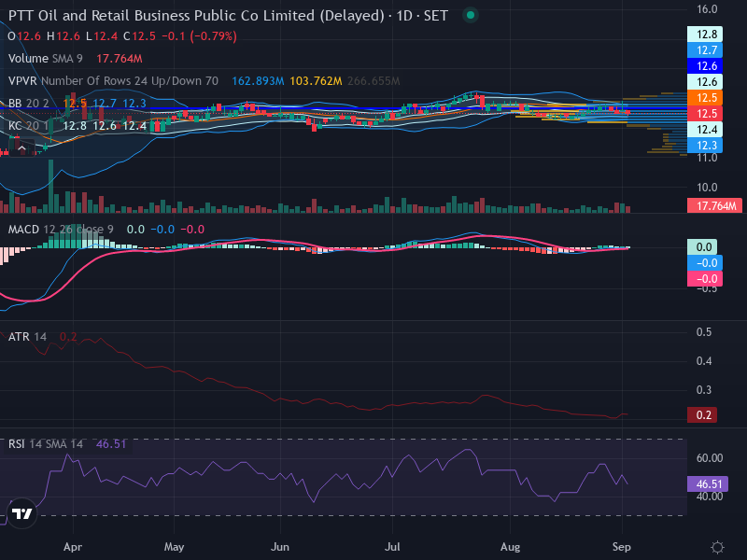Click the TradingView logo icon
Viewport: 747px width, 560px height.
[21, 513]
